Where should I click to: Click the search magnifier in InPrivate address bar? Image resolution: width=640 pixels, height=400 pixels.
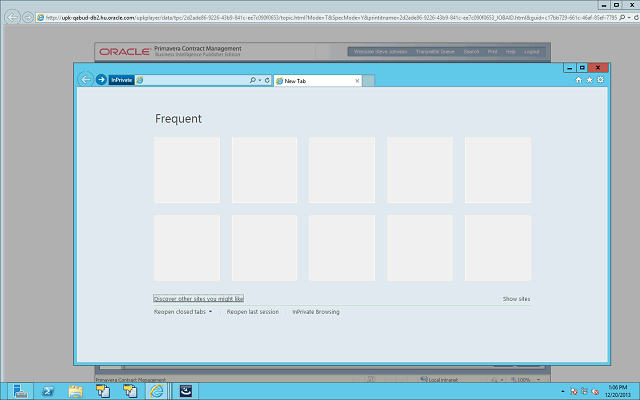tap(253, 80)
